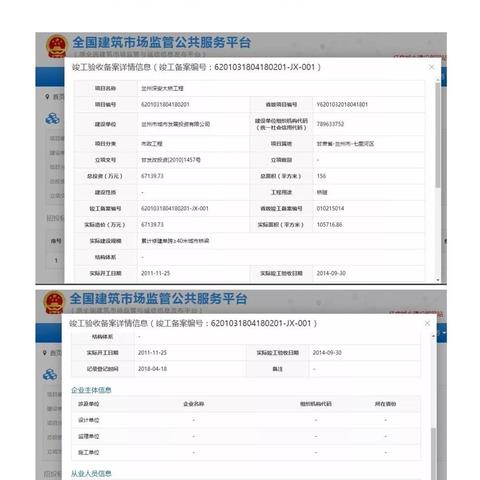Click the location pin icon in upper page
Screen dimensions: 480x480
(47, 96)
